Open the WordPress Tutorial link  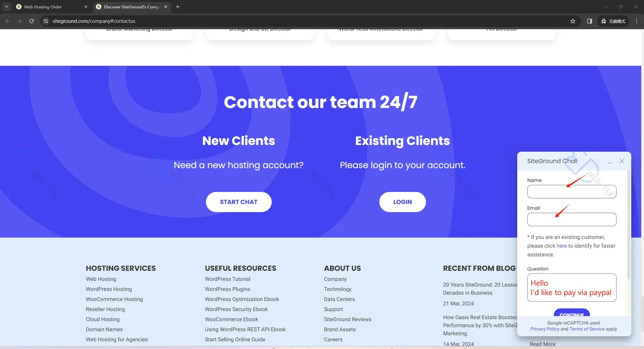coord(227,279)
